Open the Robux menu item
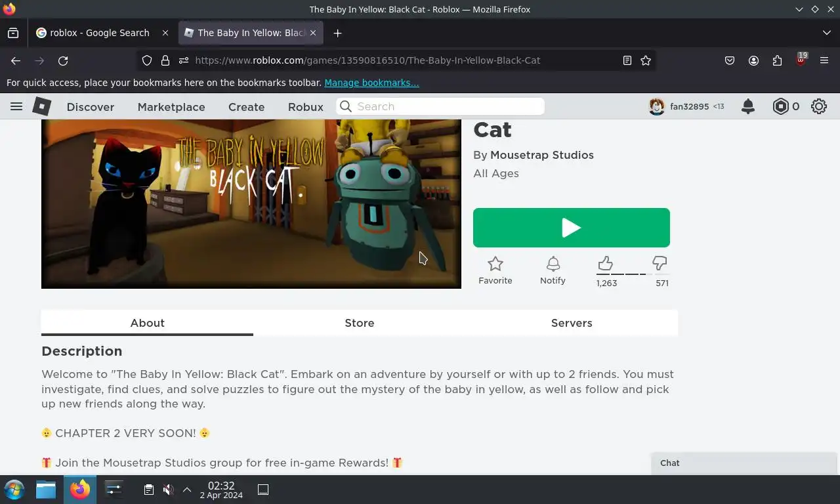The image size is (840, 504). 306,107
